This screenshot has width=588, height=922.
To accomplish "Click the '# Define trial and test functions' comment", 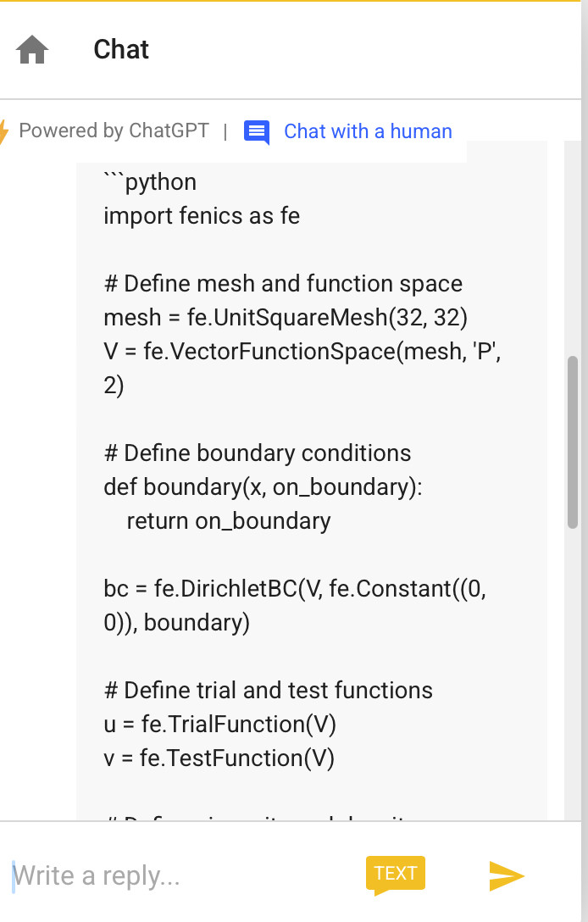I will click(x=268, y=691).
